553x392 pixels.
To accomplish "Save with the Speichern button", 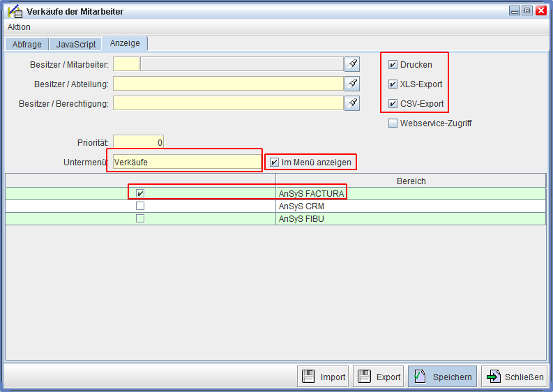I will point(442,377).
